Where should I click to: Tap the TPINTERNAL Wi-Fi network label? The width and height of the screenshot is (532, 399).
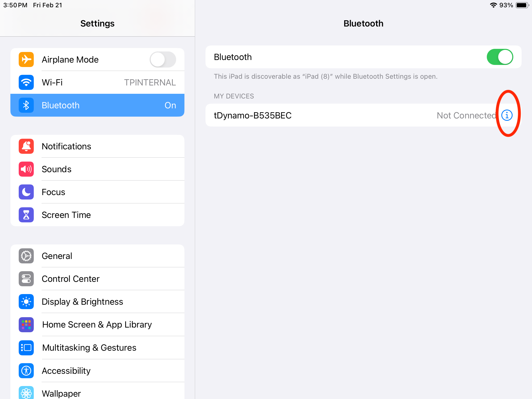(x=150, y=82)
